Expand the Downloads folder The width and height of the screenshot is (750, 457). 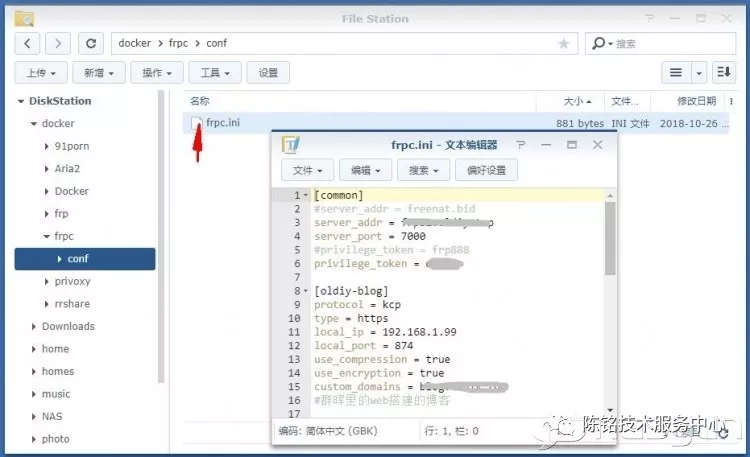(33, 326)
